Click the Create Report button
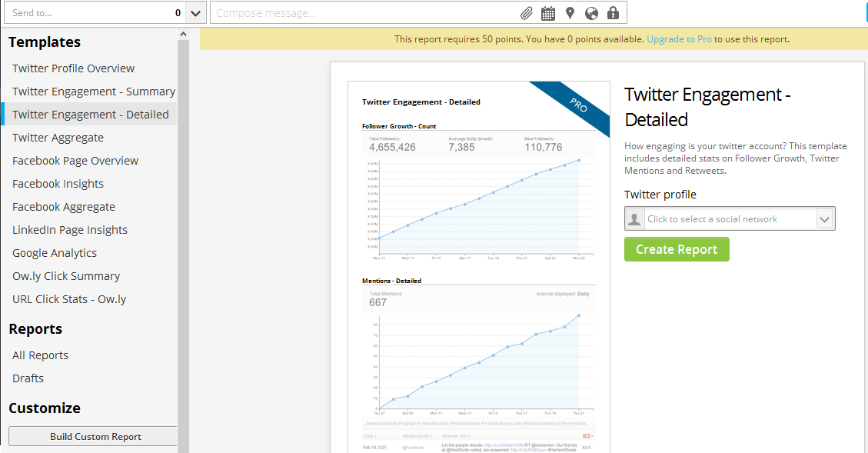 [677, 249]
